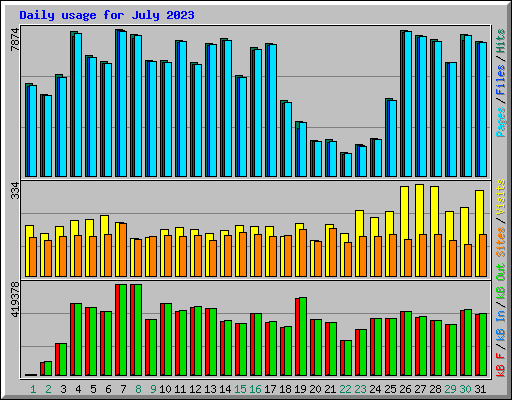Image resolution: width=512 pixels, height=400 pixels.
Task: Click the 'Visits' legend label
Action: 501,197
